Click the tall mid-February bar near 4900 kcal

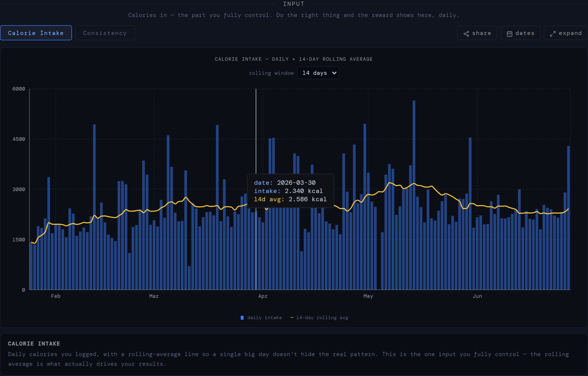click(95, 207)
